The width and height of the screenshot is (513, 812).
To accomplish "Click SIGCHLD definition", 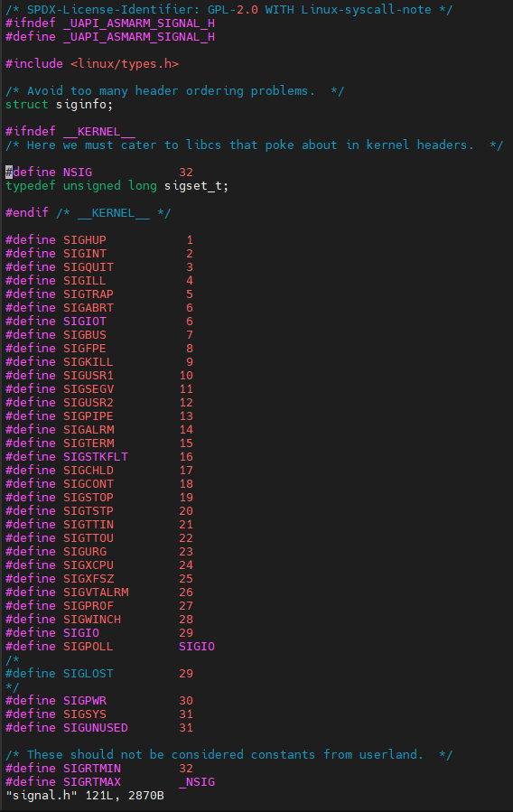I will [x=99, y=470].
